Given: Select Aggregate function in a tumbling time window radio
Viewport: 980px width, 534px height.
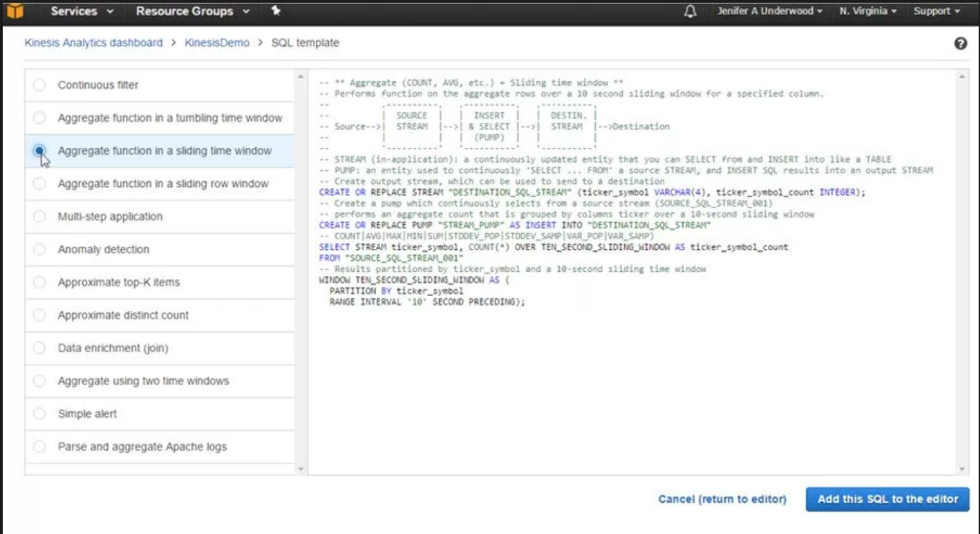Looking at the screenshot, I should 40,118.
